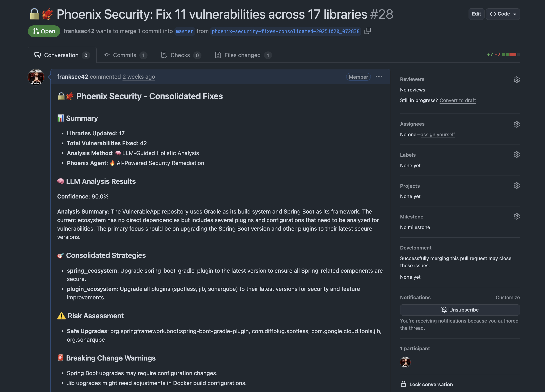Open the Checks tab
This screenshot has height=392, width=545.
[x=181, y=55]
